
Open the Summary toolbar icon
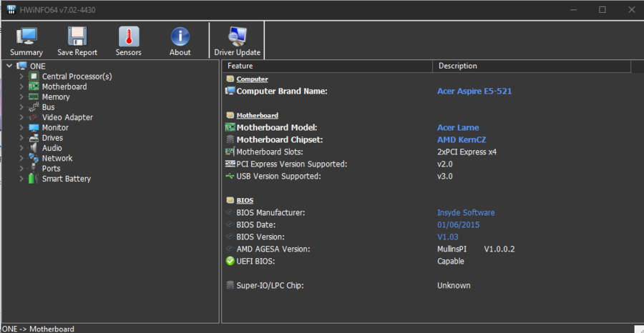[26, 36]
